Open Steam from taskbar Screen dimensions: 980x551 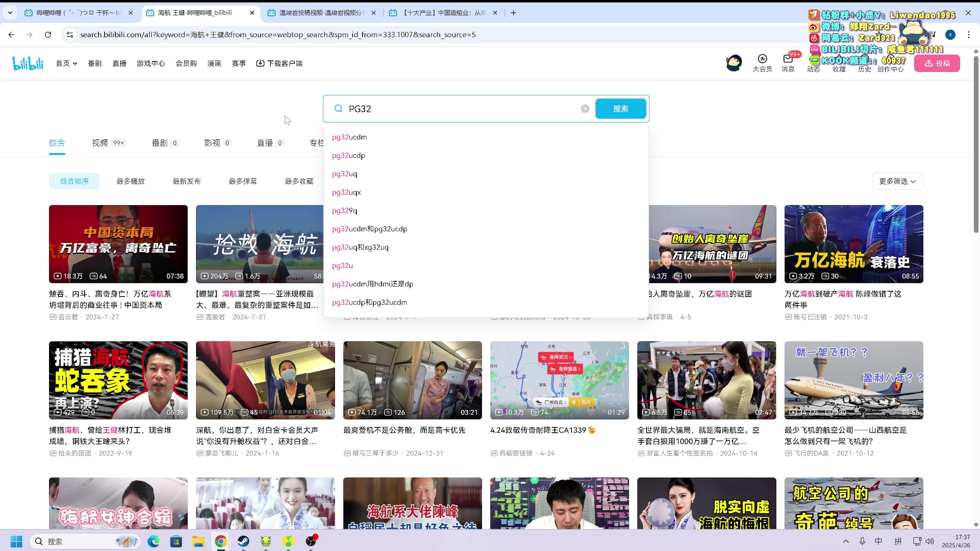pyautogui.click(x=243, y=541)
